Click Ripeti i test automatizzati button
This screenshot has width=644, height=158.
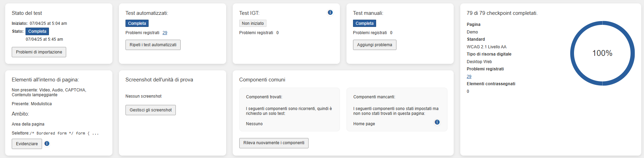pos(153,45)
